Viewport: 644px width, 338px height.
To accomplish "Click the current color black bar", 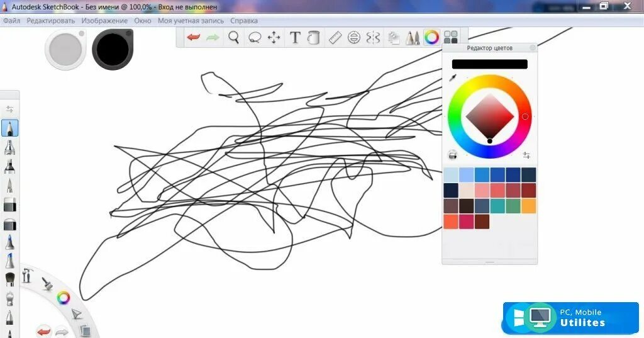I will click(x=489, y=64).
